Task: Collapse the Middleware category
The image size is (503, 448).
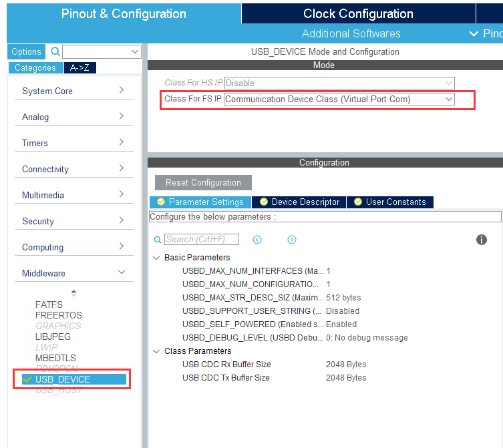Action: click(73, 273)
